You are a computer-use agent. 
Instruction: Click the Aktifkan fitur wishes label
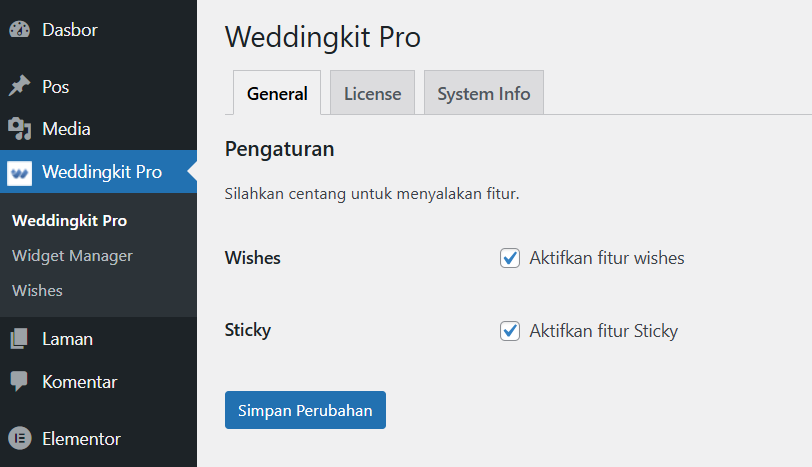(606, 258)
